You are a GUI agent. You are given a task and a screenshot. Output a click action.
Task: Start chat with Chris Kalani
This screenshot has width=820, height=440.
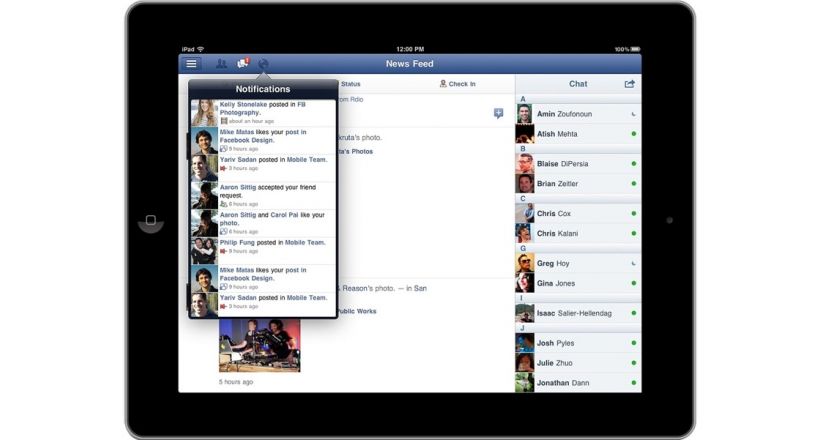pos(578,233)
